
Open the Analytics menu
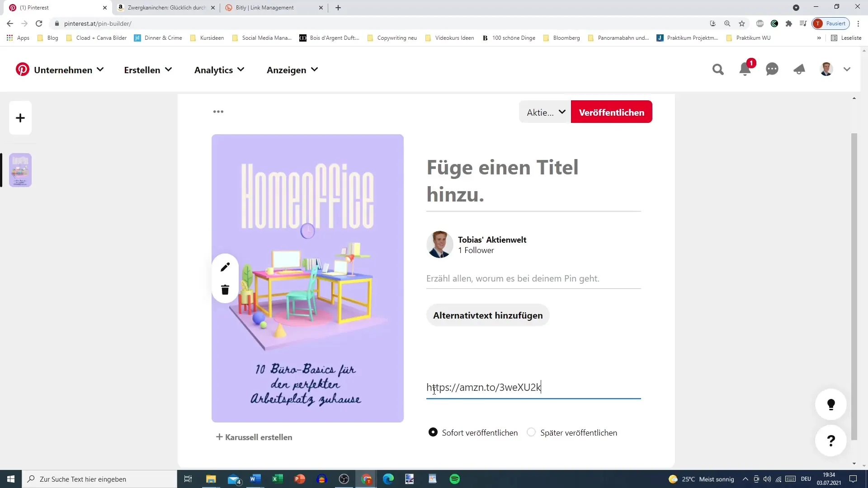219,70
